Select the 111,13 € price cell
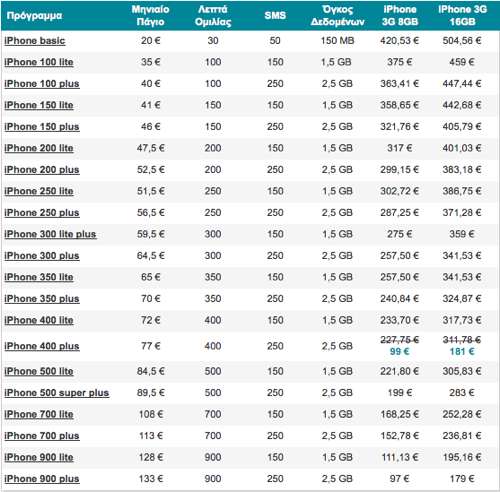Screen dimensions: 500x492 click(x=400, y=457)
